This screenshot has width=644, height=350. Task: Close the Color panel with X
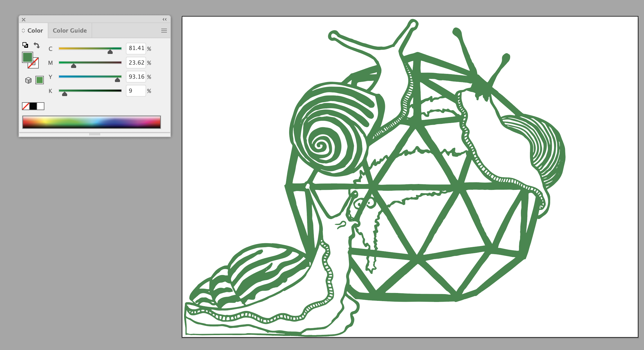point(24,20)
